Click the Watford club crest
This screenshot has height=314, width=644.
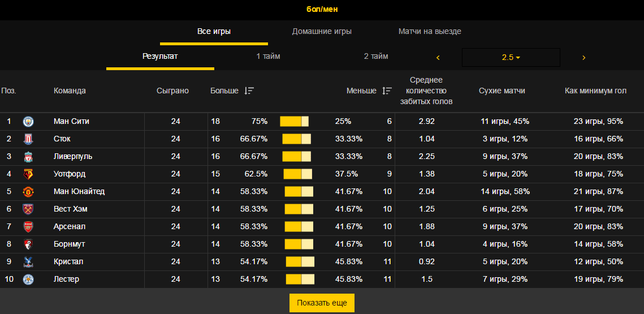point(28,174)
